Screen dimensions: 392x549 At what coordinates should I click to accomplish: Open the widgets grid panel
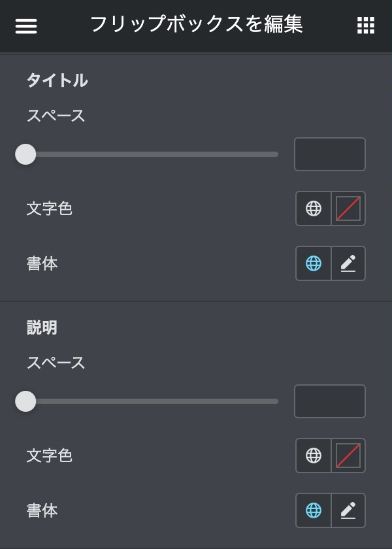pyautogui.click(x=366, y=25)
